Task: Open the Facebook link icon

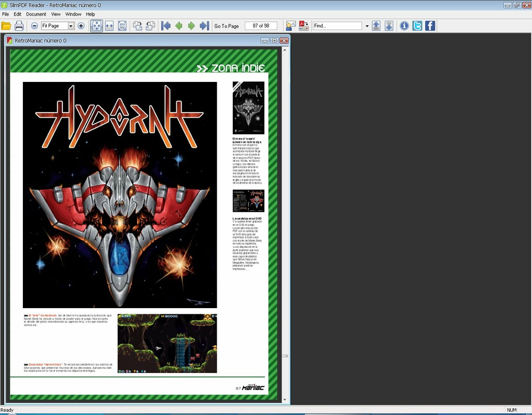Action: point(430,26)
